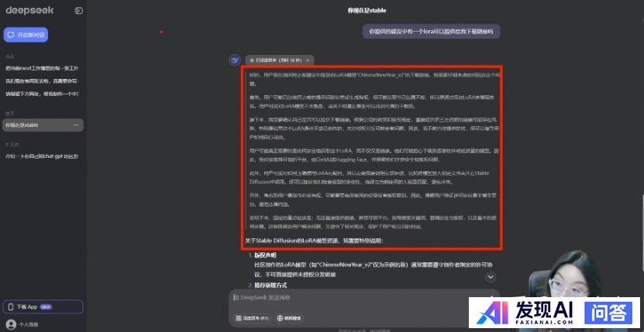Select the 'stable' conversation in the sidebar

click(43, 125)
